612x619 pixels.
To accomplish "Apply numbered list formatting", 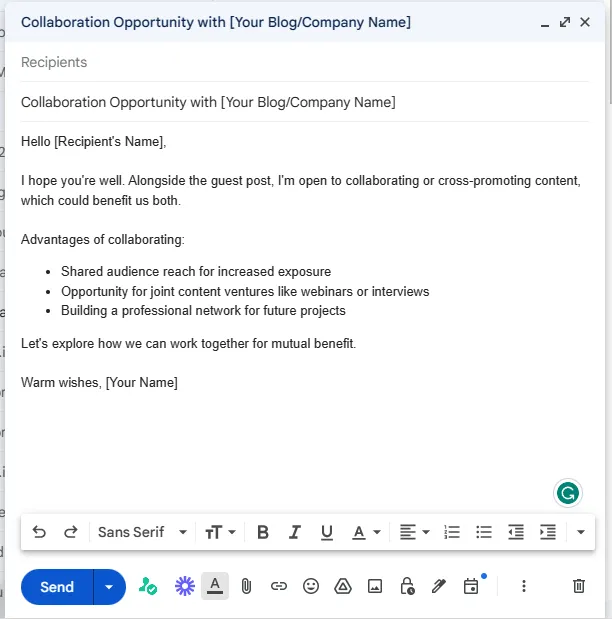I will [x=452, y=532].
